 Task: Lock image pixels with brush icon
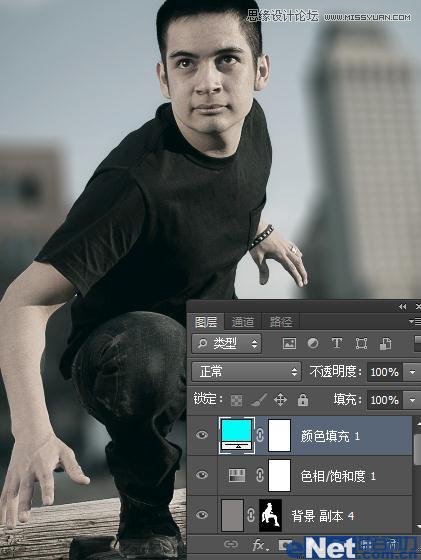pyautogui.click(x=259, y=400)
